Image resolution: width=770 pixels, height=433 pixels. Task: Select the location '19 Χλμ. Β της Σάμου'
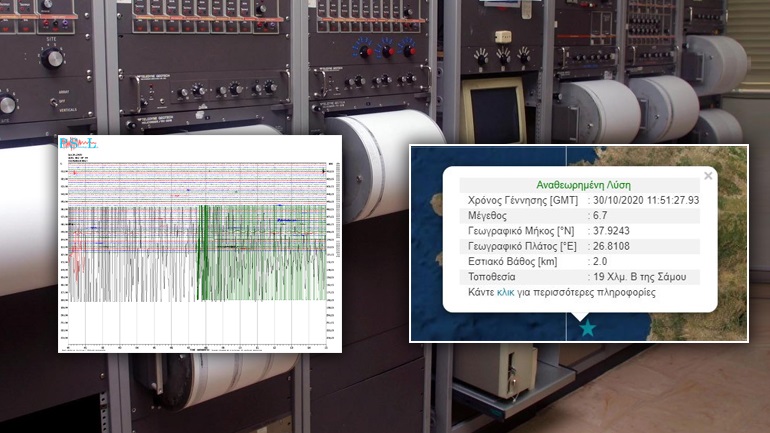tap(639, 277)
